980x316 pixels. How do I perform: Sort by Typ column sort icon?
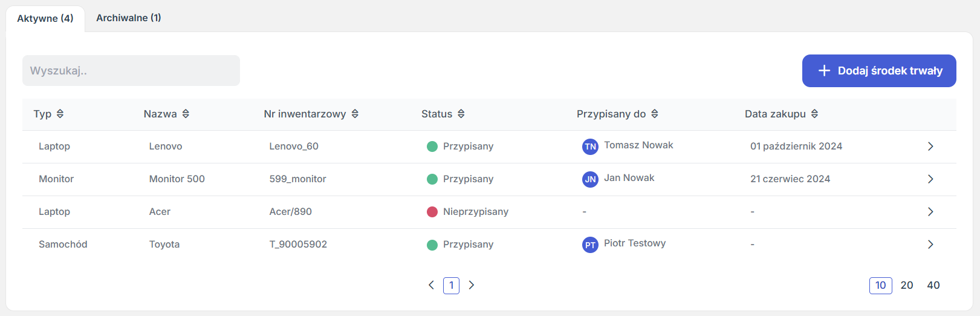[60, 114]
